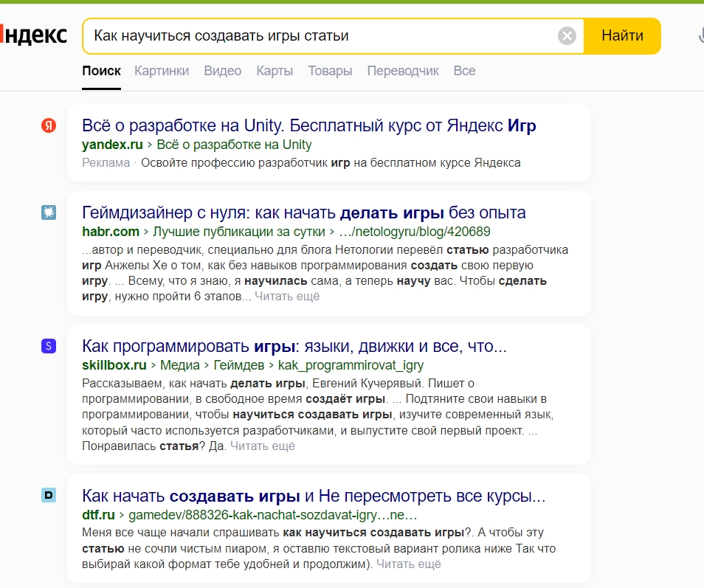This screenshot has height=588, width=704.
Task: Click 'Освойте профессию разработчик игр' ad description
Action: pyautogui.click(x=331, y=163)
